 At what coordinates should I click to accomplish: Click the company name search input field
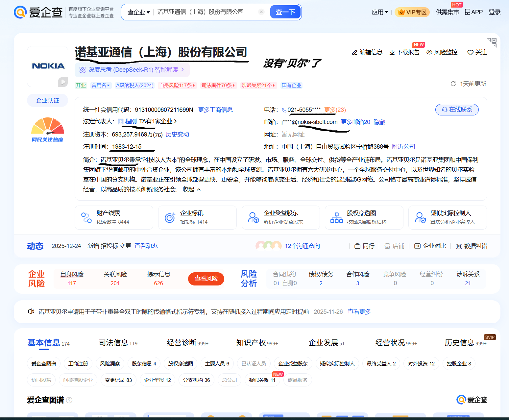point(206,12)
